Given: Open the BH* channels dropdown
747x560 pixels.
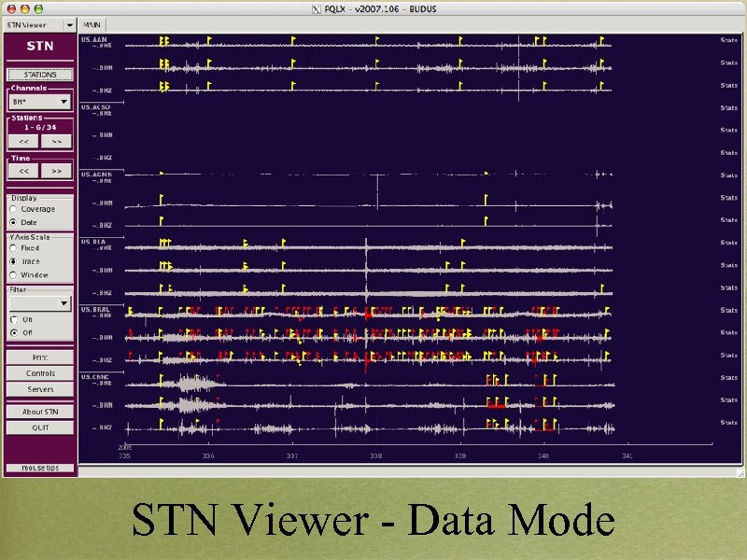Looking at the screenshot, I should [39, 101].
